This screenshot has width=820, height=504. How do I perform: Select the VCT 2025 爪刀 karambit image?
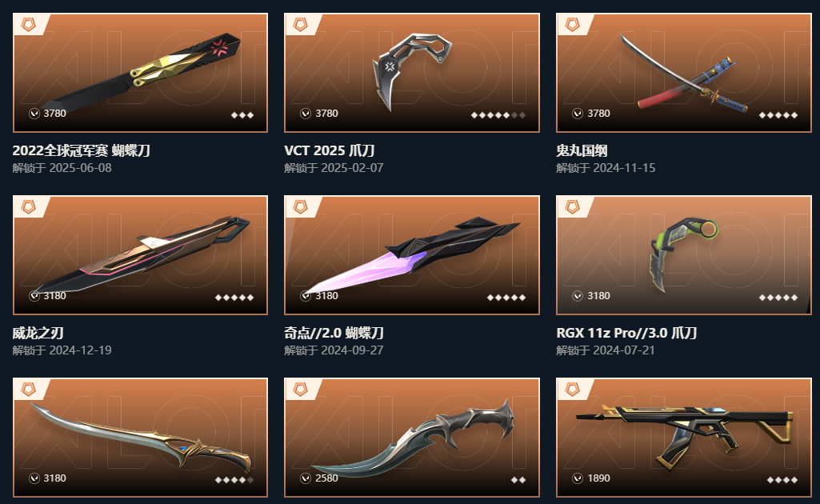coord(412,73)
